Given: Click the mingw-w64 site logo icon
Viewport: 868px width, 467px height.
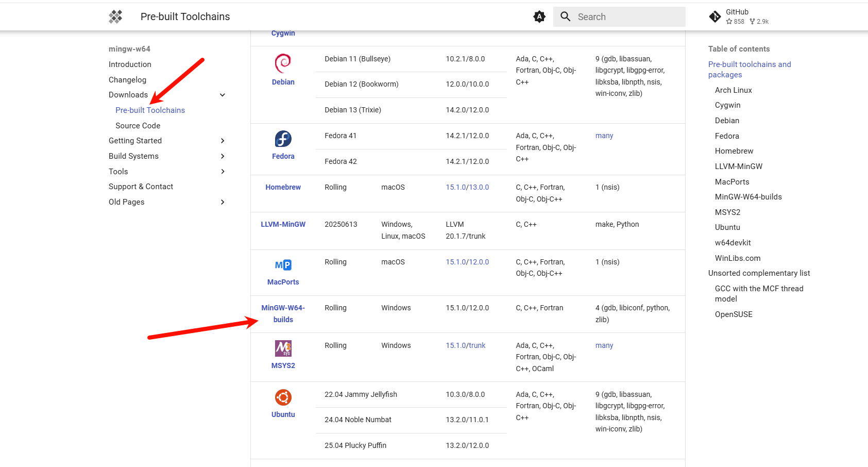Looking at the screenshot, I should [115, 16].
